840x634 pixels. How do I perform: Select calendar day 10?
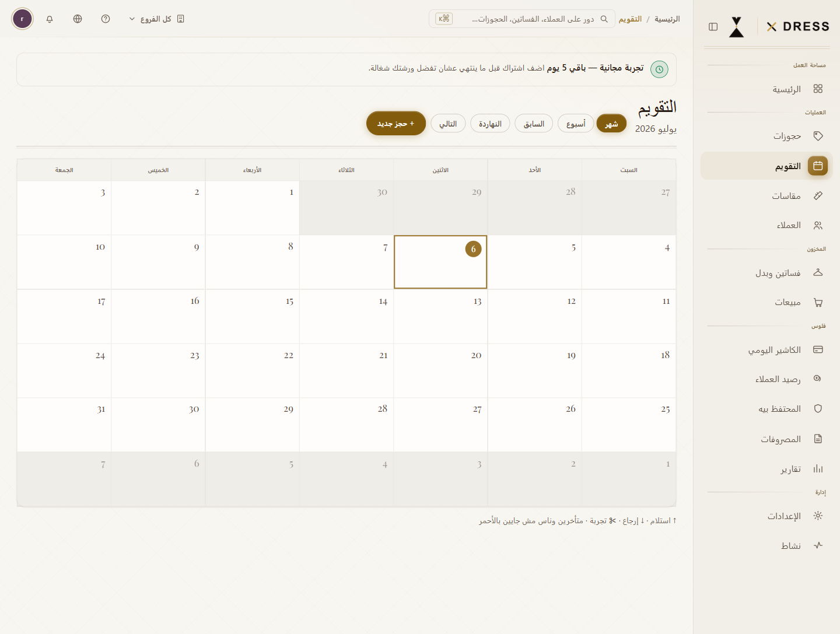64,262
